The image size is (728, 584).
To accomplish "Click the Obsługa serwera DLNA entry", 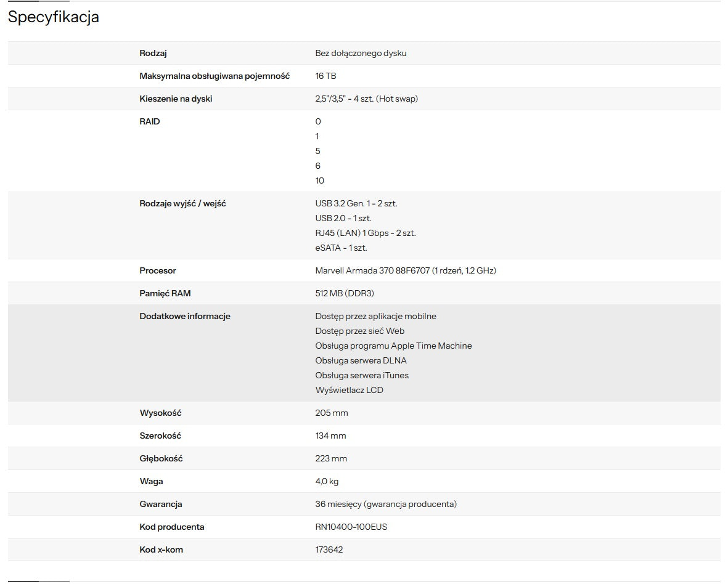I will pos(361,360).
